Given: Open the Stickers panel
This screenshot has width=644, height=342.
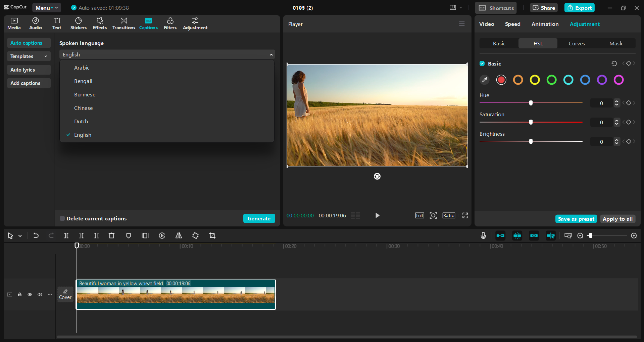Looking at the screenshot, I should click(78, 23).
